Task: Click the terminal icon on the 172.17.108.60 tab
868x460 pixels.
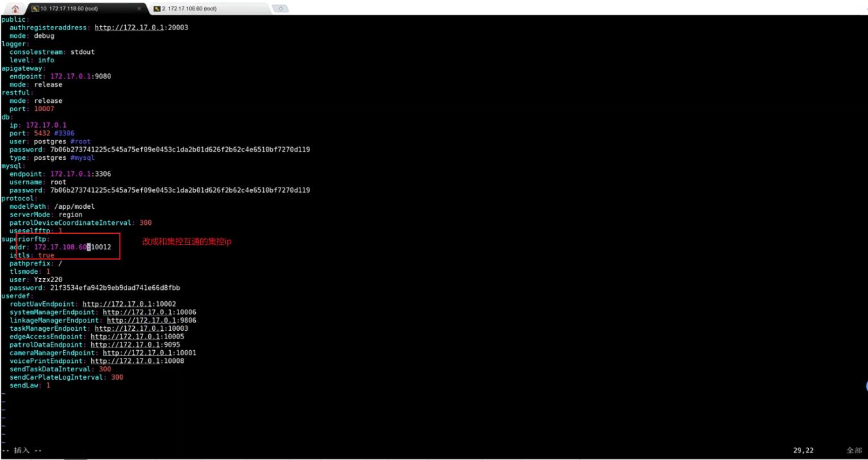Action: point(157,9)
